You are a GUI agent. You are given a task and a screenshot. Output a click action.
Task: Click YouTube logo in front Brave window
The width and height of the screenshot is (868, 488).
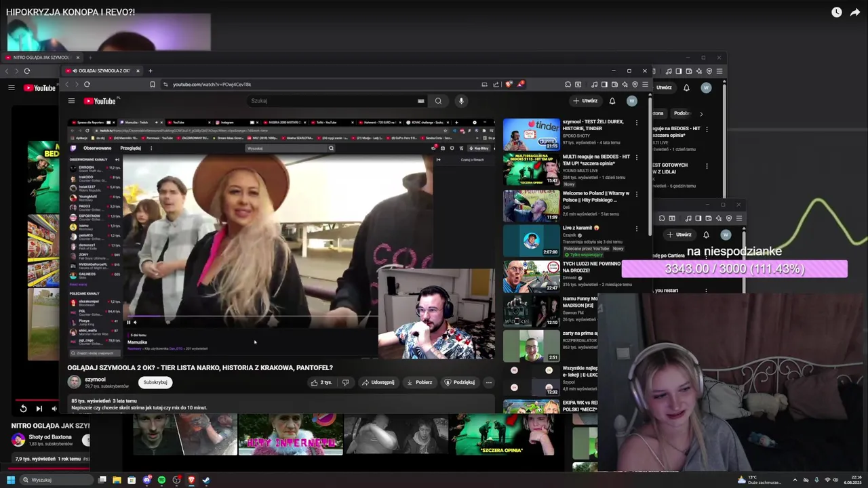(x=100, y=101)
